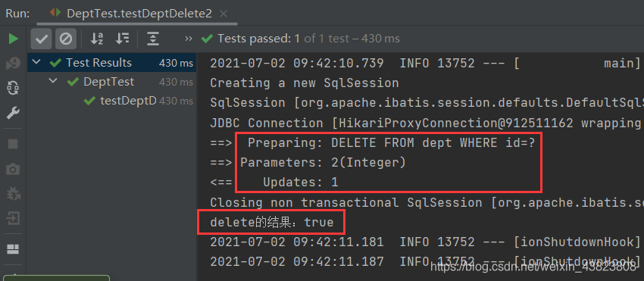
Task: Collapse the Test Results tree node
Action: coord(37,62)
